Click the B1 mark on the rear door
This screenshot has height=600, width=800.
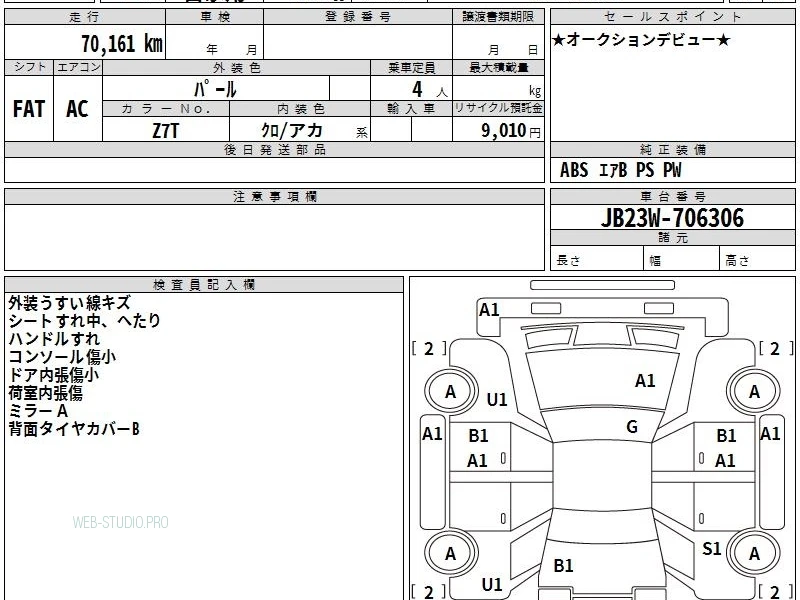pyautogui.click(x=563, y=565)
